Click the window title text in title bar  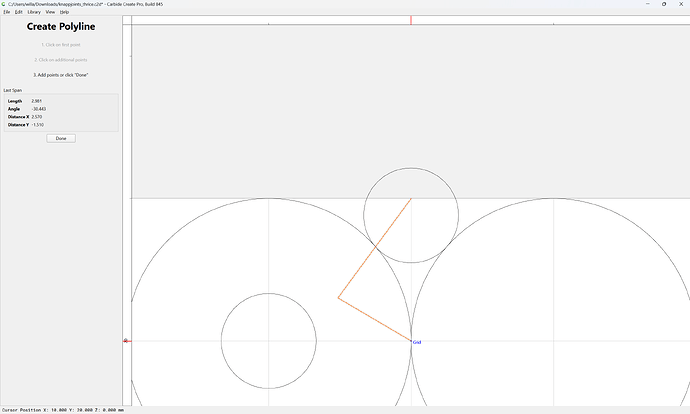(x=85, y=4)
